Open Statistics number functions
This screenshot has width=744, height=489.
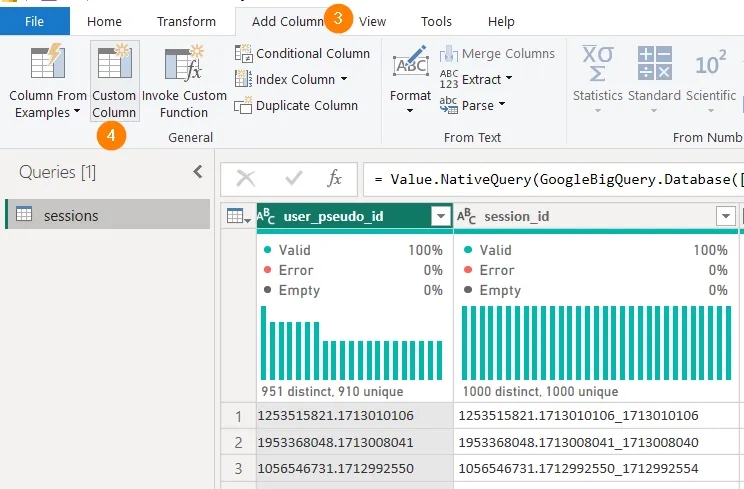pyautogui.click(x=597, y=80)
